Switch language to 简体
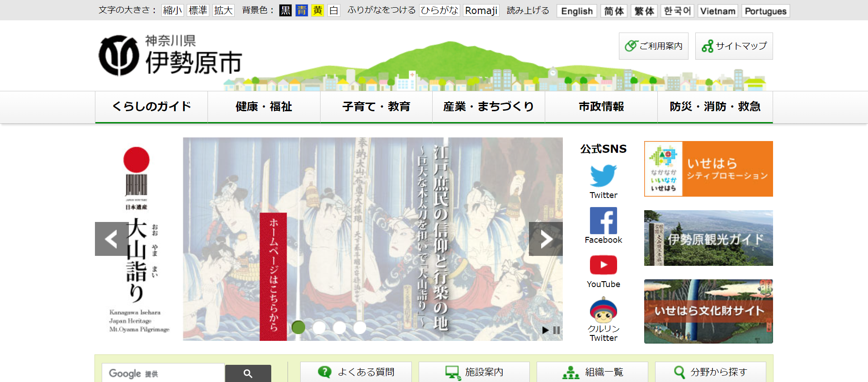 point(614,11)
